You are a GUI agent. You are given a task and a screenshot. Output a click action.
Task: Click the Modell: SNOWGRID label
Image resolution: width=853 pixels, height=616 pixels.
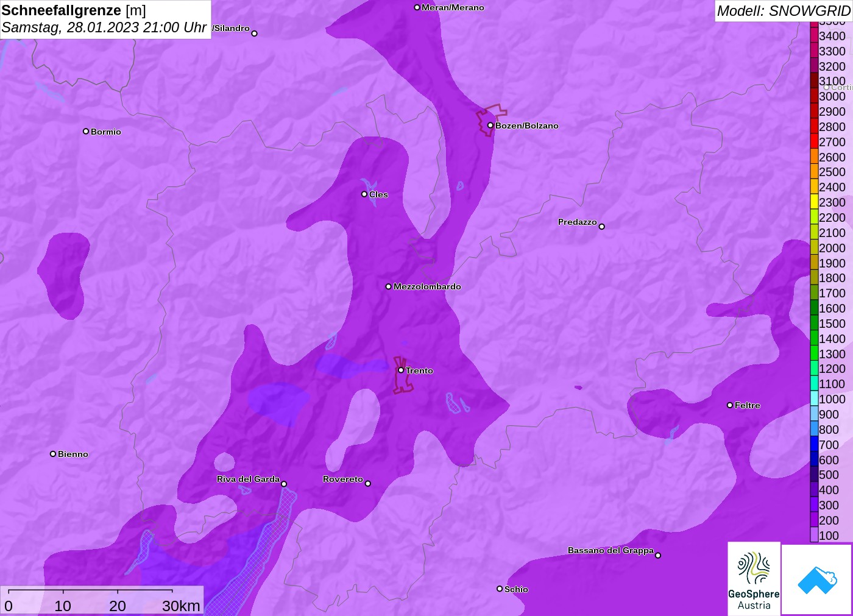click(784, 11)
